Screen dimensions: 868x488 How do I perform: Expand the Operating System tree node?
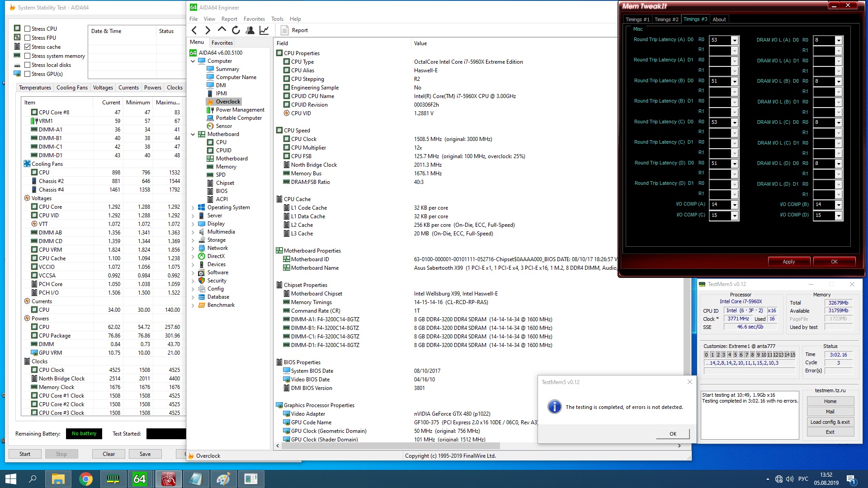click(193, 208)
